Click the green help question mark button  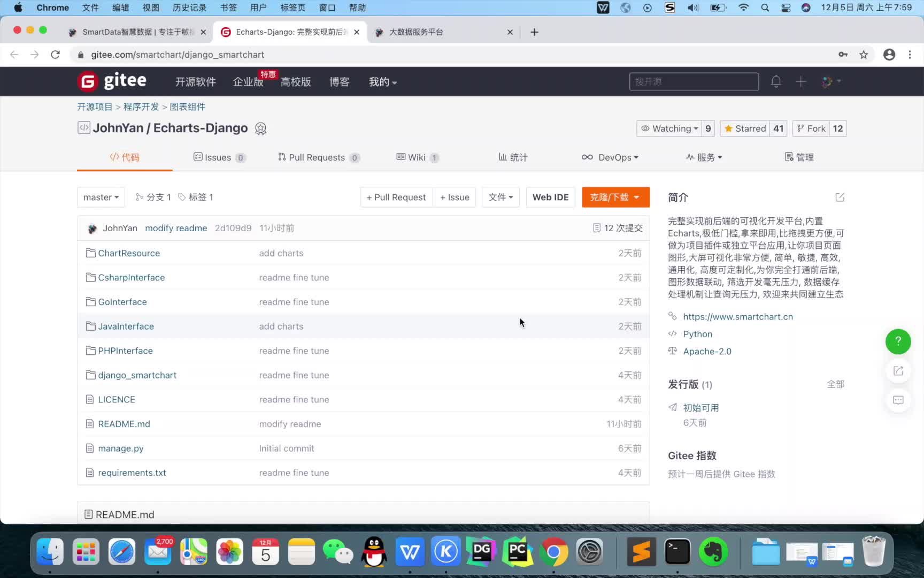coord(898,341)
